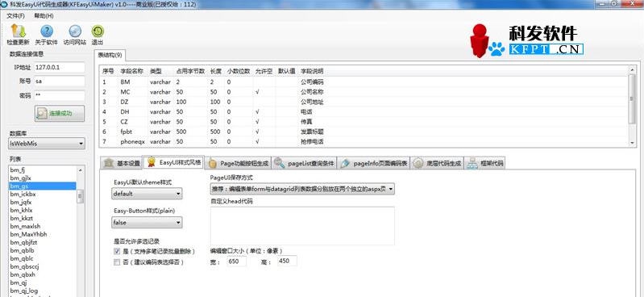
Task: Select bm_MaxYhbh in the table list
Action: (x=42, y=235)
